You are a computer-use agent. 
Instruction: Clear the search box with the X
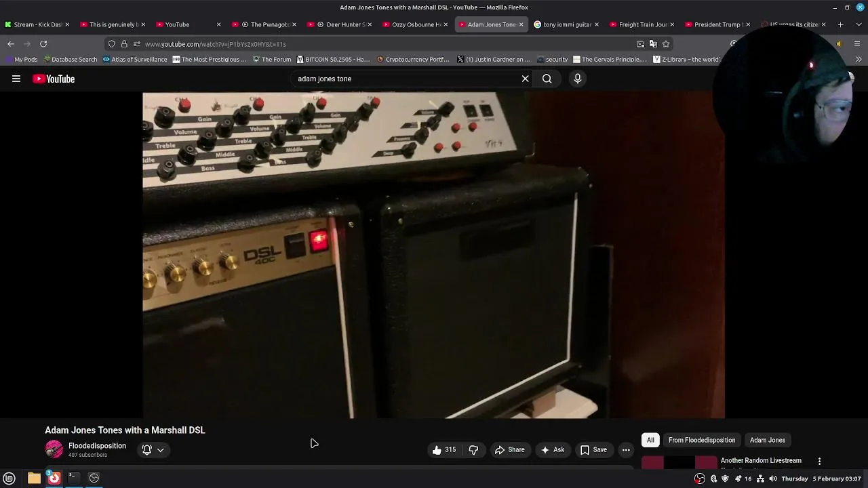[x=525, y=79]
